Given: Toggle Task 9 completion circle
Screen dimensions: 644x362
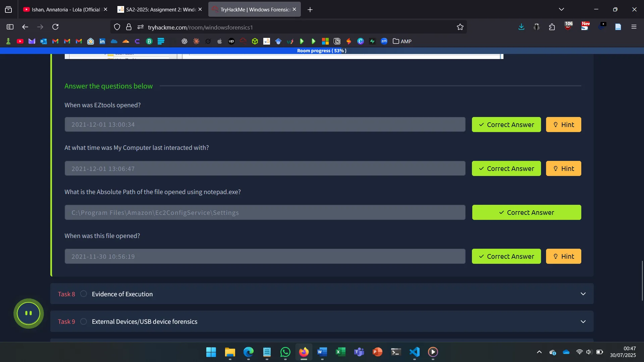Looking at the screenshot, I should 84,321.
